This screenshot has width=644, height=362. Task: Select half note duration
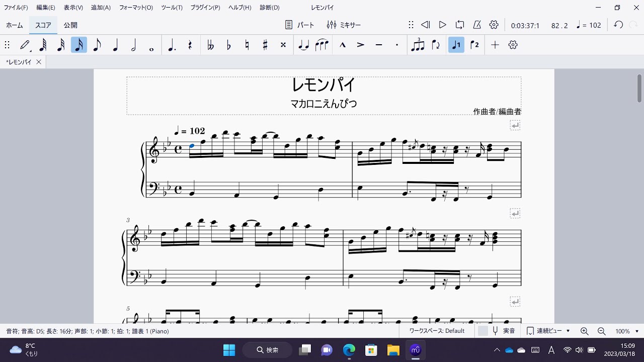(x=133, y=45)
